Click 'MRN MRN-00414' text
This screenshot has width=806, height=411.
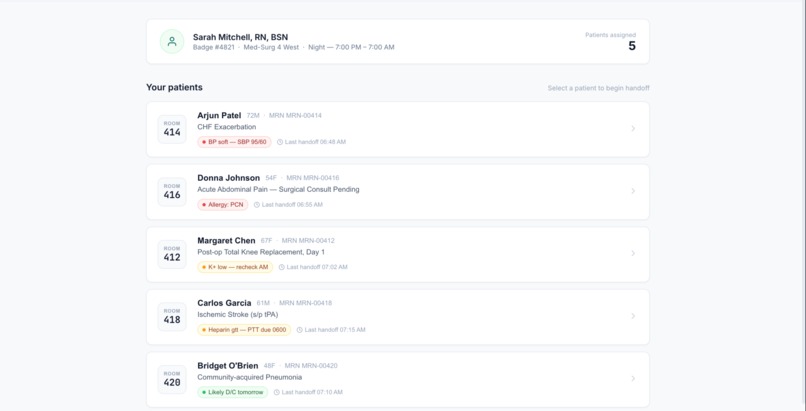pos(296,116)
